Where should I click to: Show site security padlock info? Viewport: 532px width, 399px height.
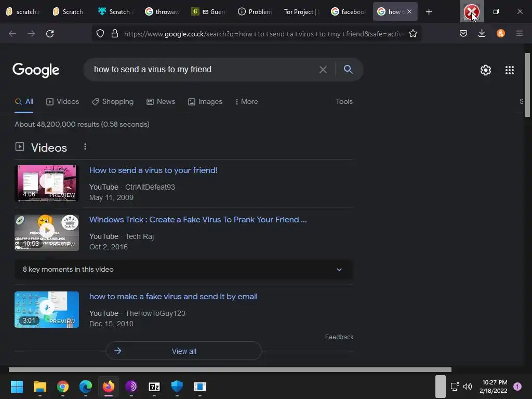(x=115, y=34)
